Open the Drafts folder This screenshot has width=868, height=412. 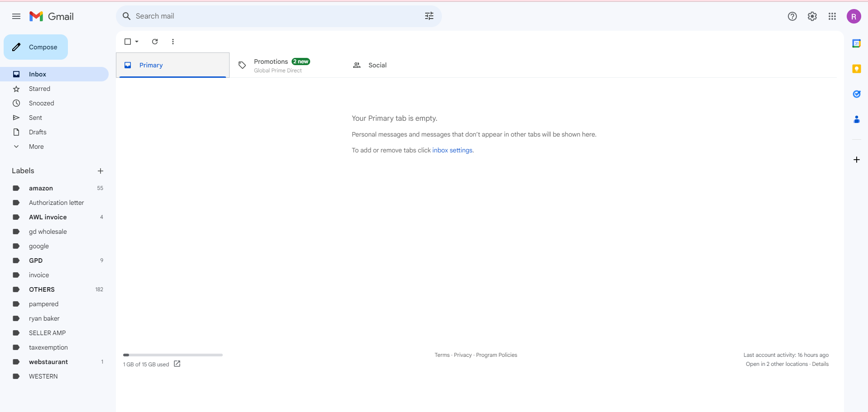(x=54, y=132)
